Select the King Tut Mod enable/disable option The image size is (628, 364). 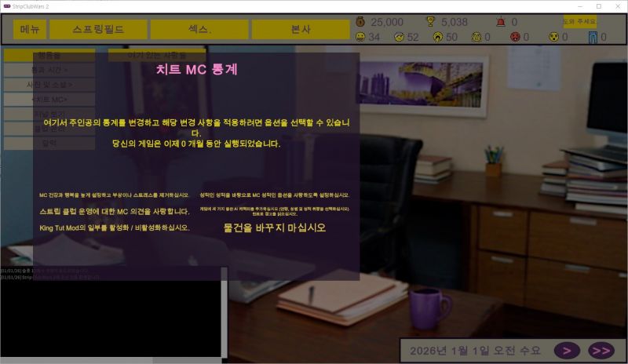click(x=115, y=227)
